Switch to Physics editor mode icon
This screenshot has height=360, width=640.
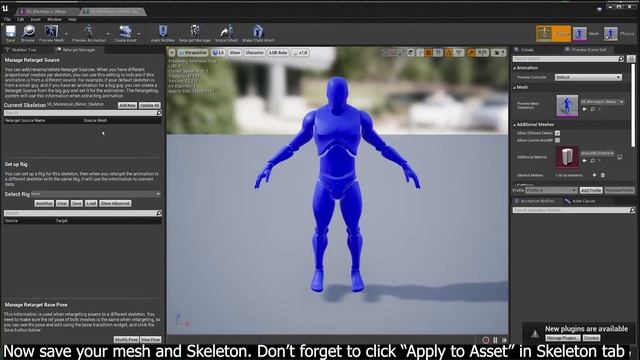point(611,33)
